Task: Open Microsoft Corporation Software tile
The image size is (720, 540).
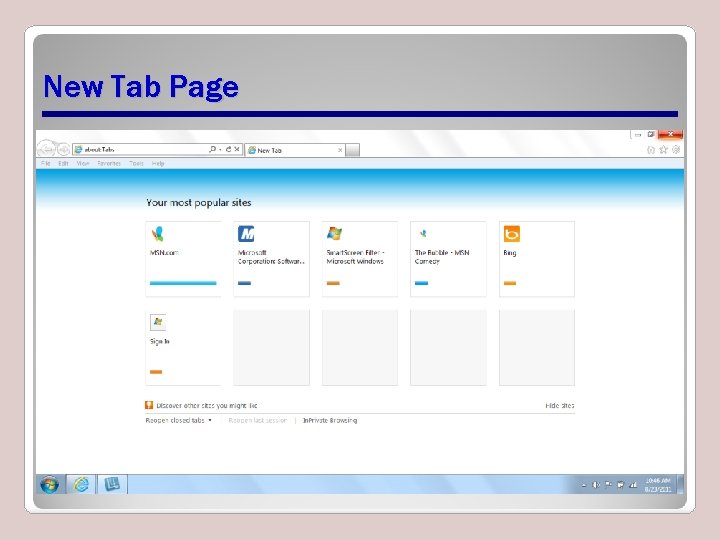Action: [x=271, y=259]
